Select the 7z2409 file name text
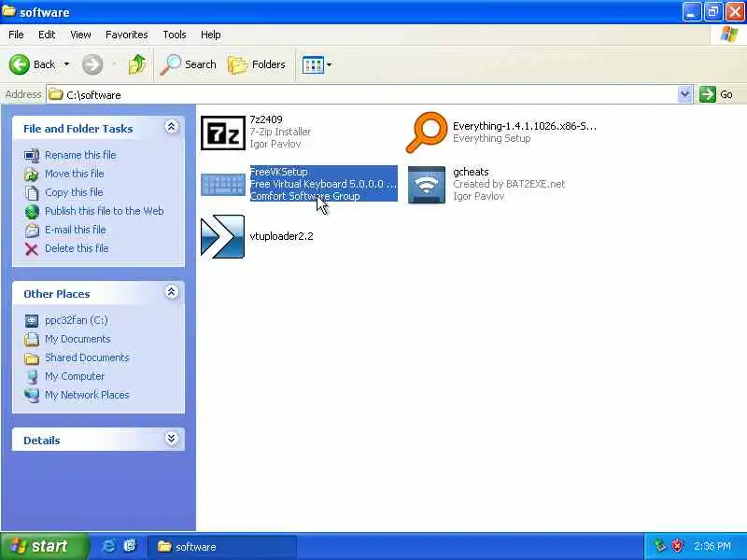 click(x=266, y=119)
